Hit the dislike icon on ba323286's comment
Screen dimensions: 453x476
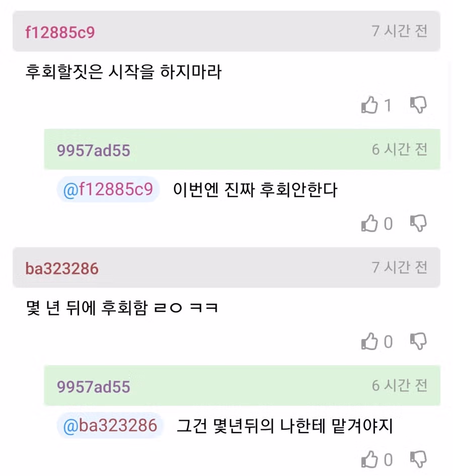tap(418, 342)
